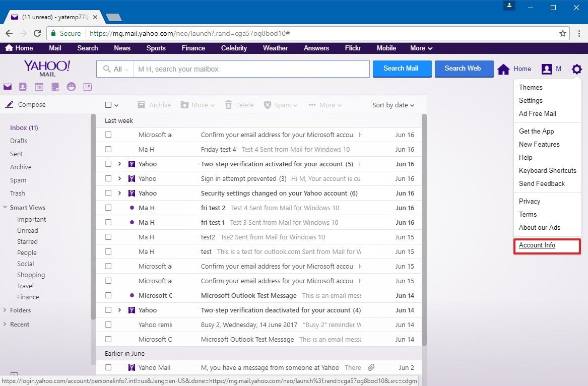Open the More actions dropdown in the toolbar
The width and height of the screenshot is (588, 386).
point(325,105)
